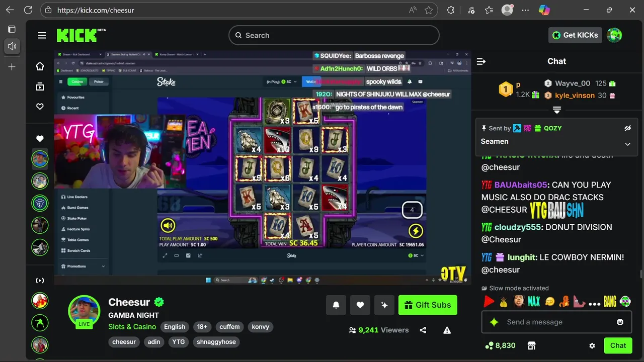
Task: Hide the pinned message with eye icon
Action: [x=627, y=128]
